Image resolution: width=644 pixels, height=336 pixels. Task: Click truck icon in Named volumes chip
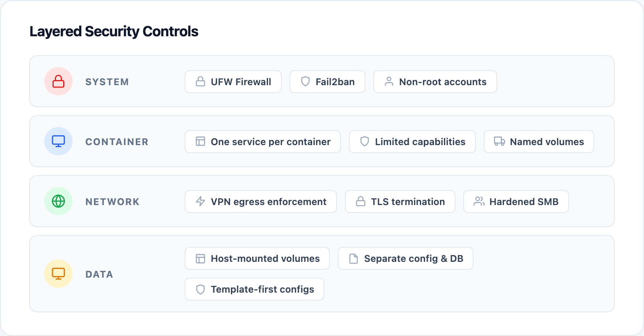click(x=500, y=142)
